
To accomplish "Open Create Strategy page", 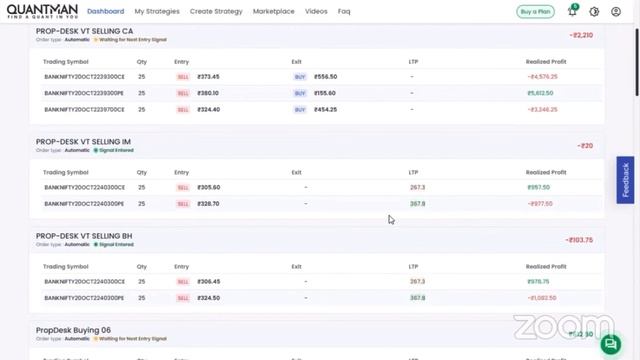I will click(x=216, y=11).
